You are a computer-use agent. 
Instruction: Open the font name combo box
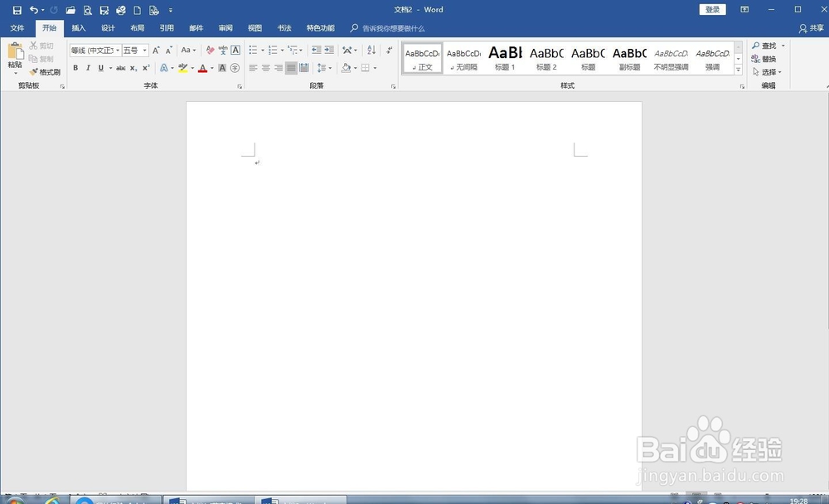[x=95, y=51]
